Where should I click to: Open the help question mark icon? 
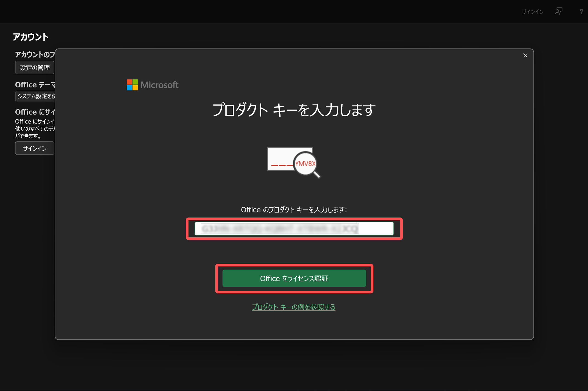(x=581, y=12)
